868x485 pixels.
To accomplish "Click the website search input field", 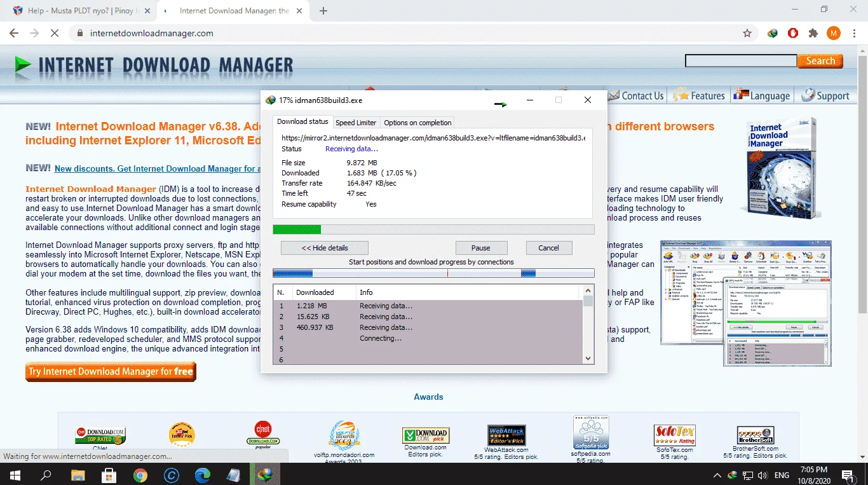I will (x=741, y=61).
